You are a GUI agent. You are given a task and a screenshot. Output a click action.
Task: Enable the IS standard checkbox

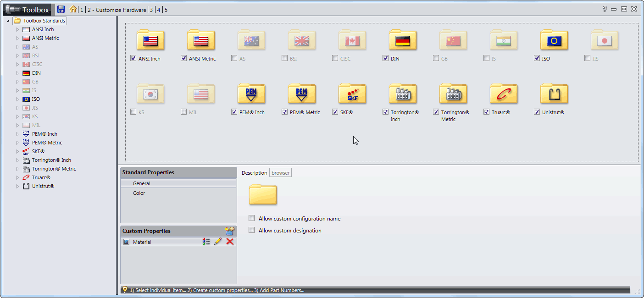coord(486,58)
